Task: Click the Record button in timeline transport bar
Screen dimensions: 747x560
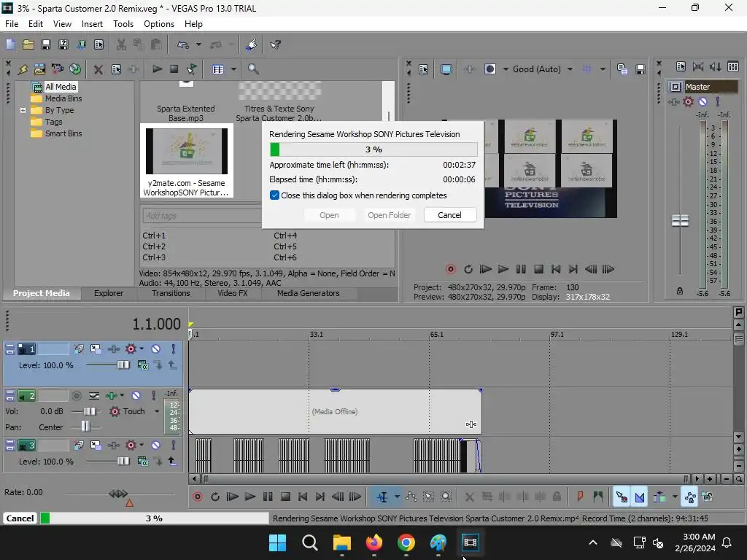Action: (198, 497)
